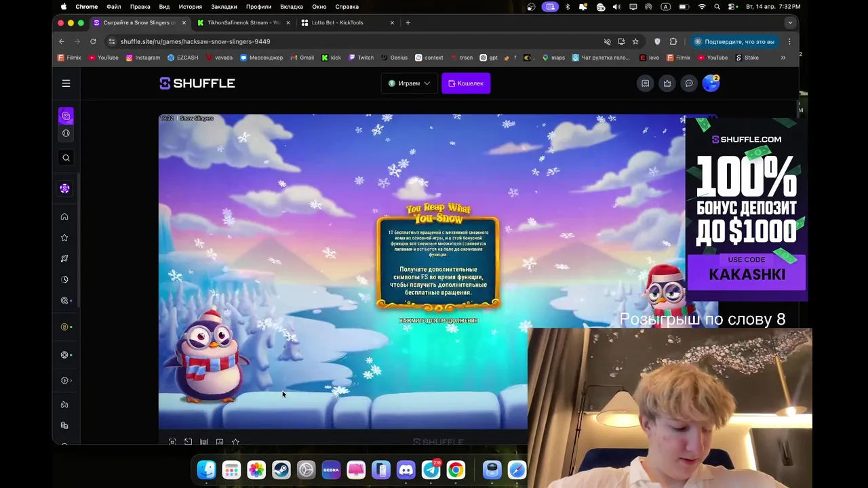The image size is (868, 488).
Task: Open the 'Вкладка' menu in the menu bar
Action: 292,7
